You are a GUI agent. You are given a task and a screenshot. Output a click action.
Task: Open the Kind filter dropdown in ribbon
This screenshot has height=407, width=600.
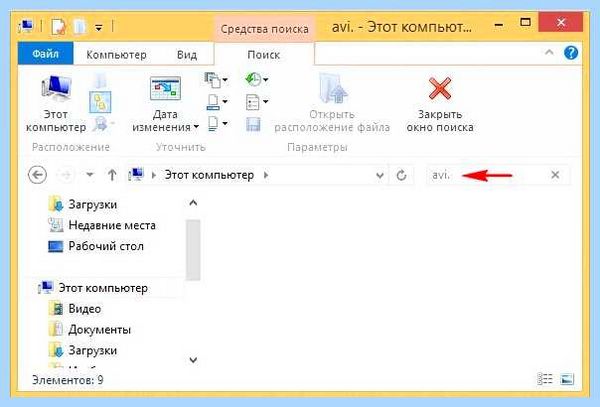(x=216, y=80)
